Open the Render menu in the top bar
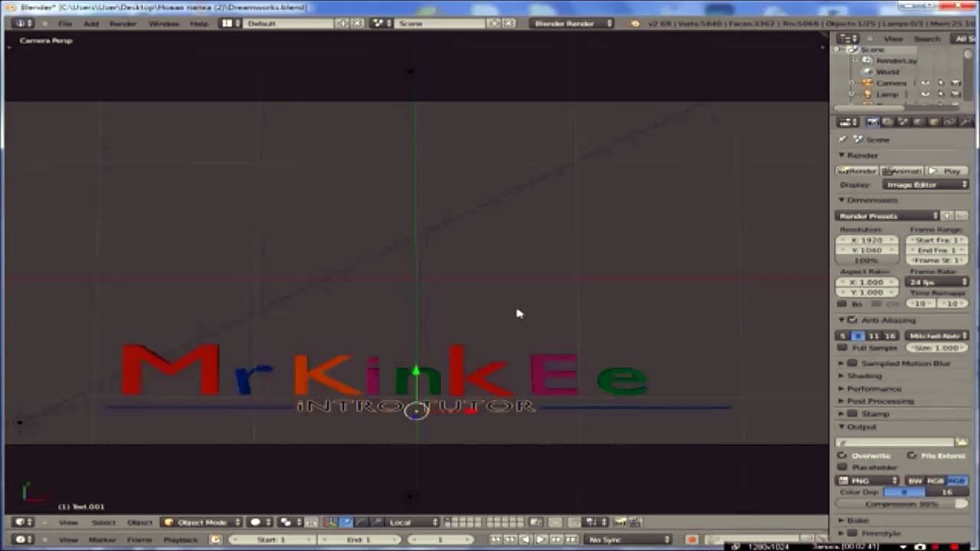The width and height of the screenshot is (980, 551). click(x=122, y=24)
